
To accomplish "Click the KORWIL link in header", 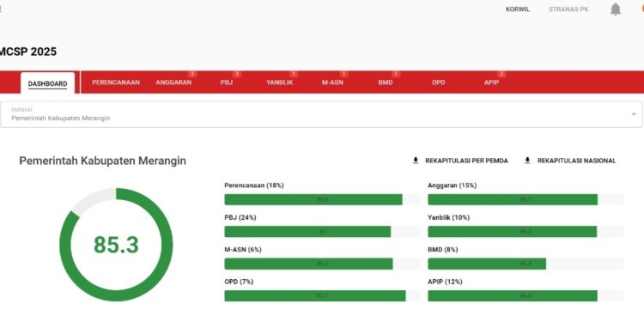I will (518, 9).
